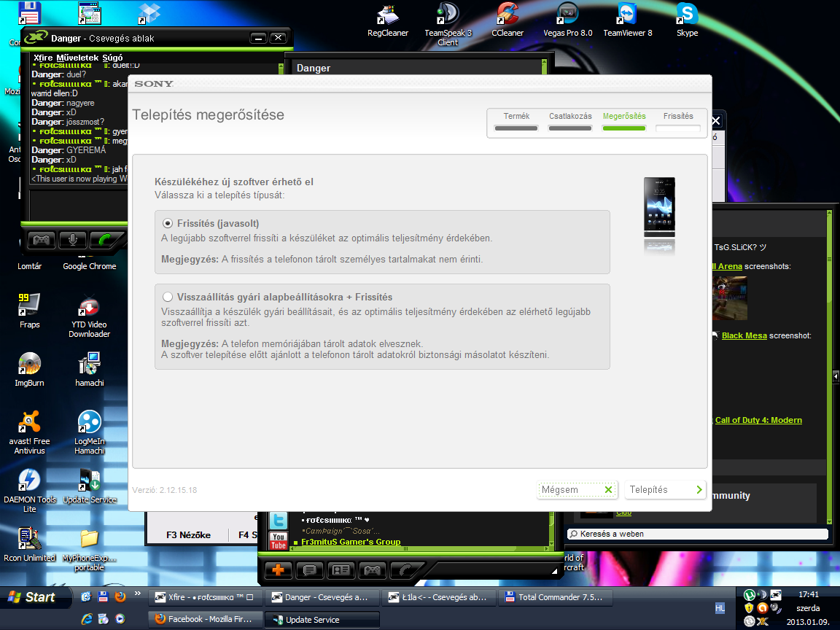This screenshot has width=840, height=630.
Task: Click the F3 Nézőke button in Total Commander
Action: [188, 534]
